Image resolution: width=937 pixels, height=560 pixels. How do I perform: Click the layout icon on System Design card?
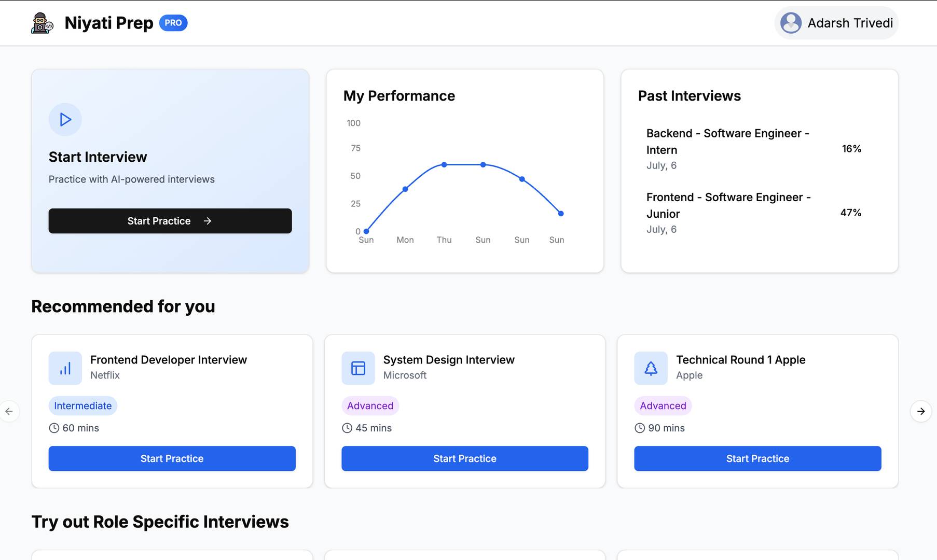tap(358, 368)
